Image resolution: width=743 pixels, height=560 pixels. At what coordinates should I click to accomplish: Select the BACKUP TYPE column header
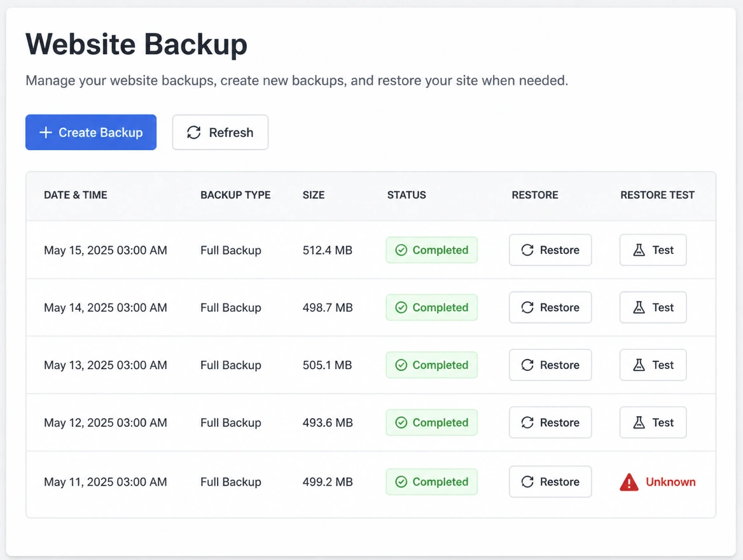click(235, 195)
